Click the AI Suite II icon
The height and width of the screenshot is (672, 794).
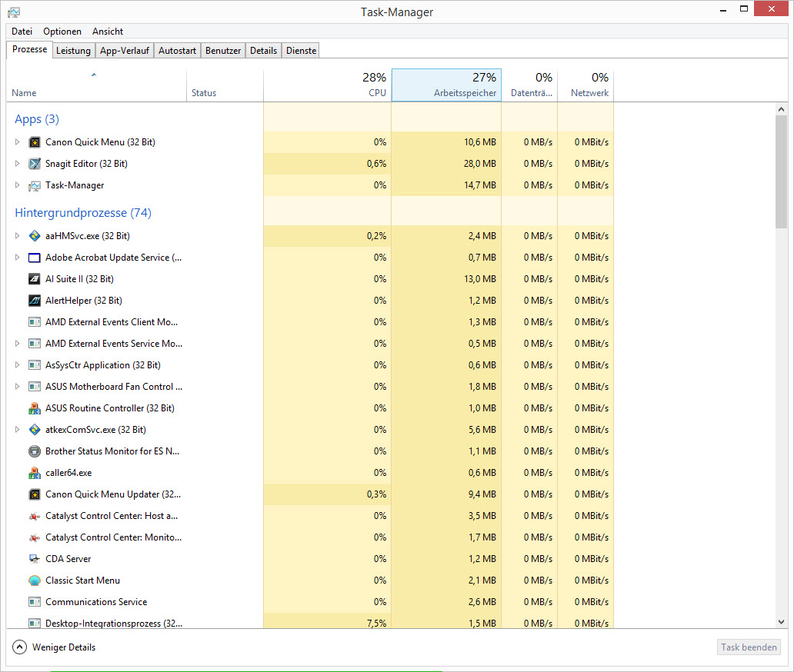click(35, 279)
